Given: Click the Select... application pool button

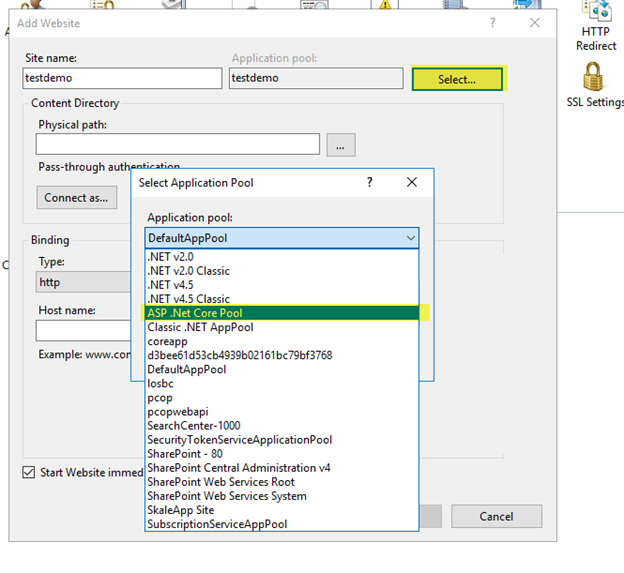Looking at the screenshot, I should click(456, 79).
